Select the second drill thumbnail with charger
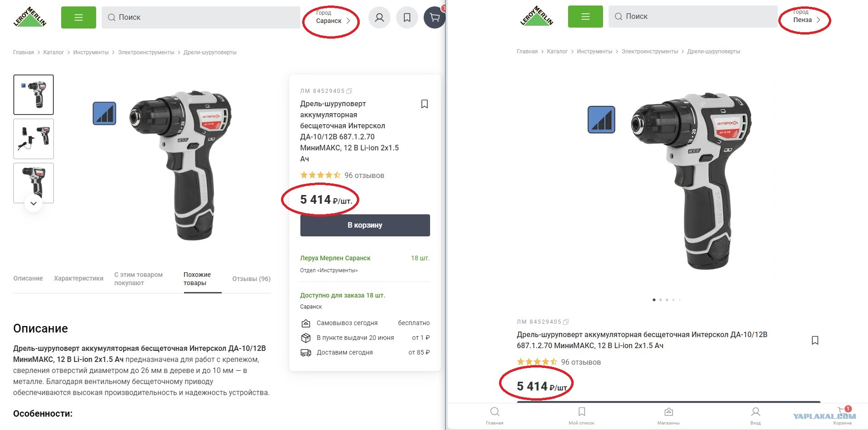The image size is (868, 430). (34, 139)
